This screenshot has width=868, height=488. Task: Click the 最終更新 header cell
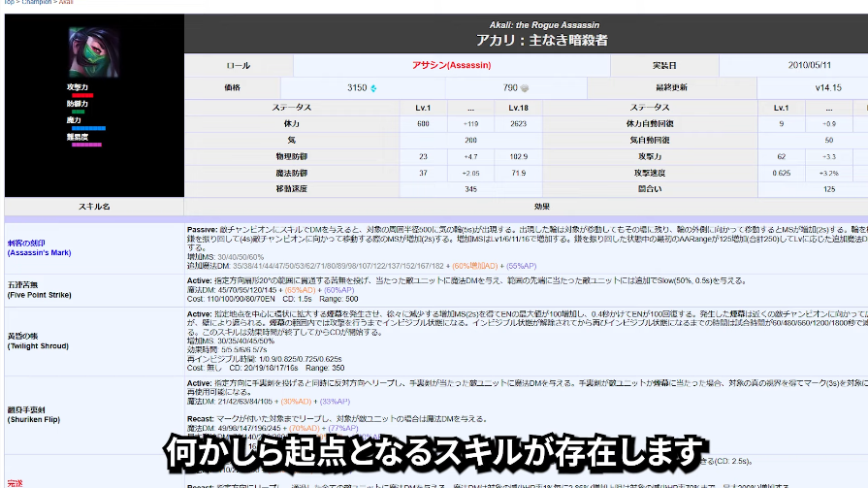pyautogui.click(x=671, y=87)
